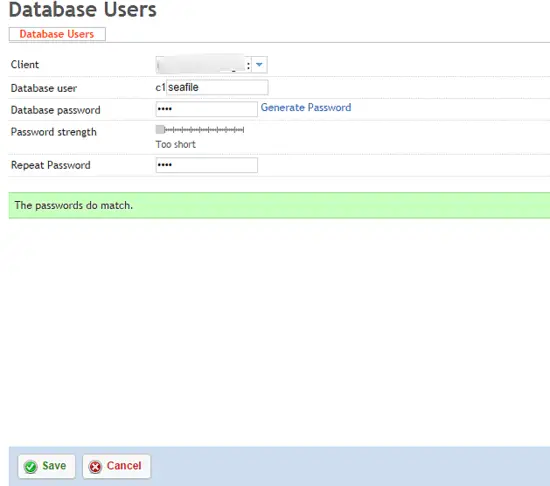
Task: Click the red X Cancel icon
Action: [x=95, y=467]
